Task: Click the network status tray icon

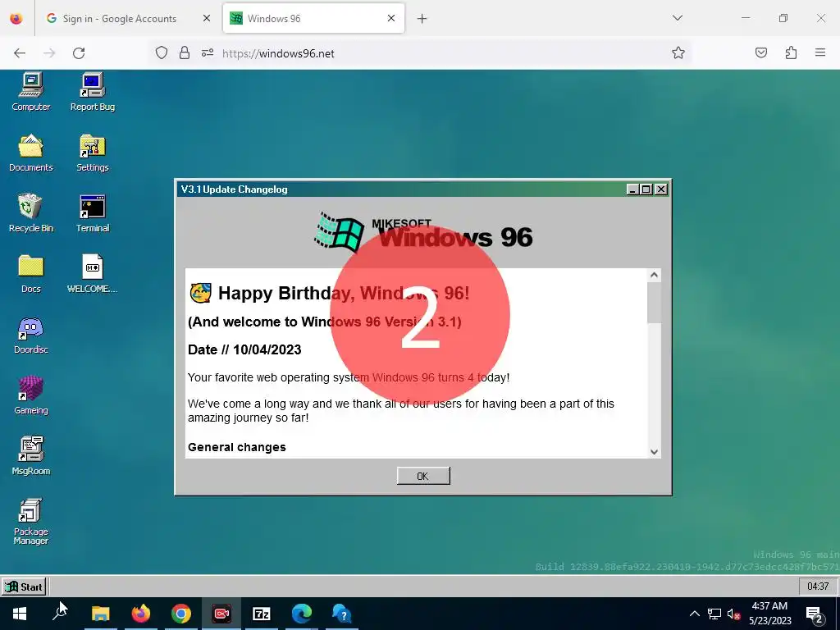Action: (x=714, y=614)
